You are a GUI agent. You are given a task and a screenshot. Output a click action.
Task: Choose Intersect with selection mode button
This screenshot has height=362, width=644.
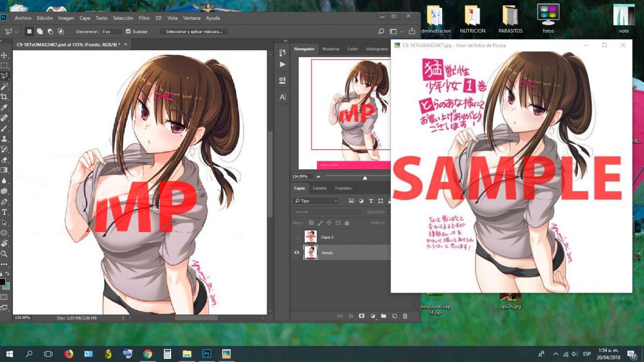tap(61, 32)
